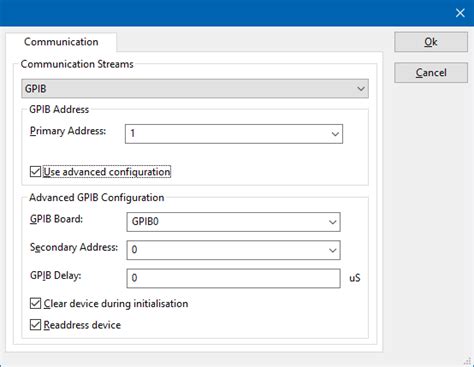Open Primary Address combo box showing 1
Viewport: 474px width, 367px height.
(234, 134)
